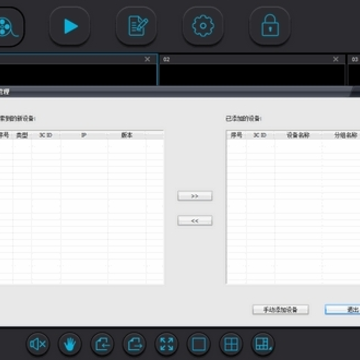Open the log document with pen icon
360x360 pixels.
coord(136,26)
